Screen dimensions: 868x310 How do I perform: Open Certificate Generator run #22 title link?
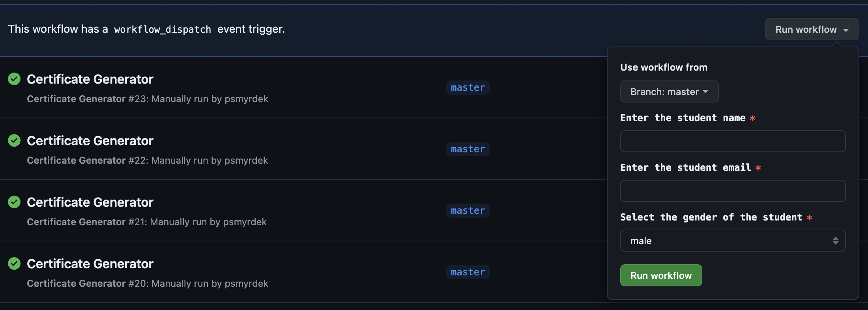[x=90, y=141]
